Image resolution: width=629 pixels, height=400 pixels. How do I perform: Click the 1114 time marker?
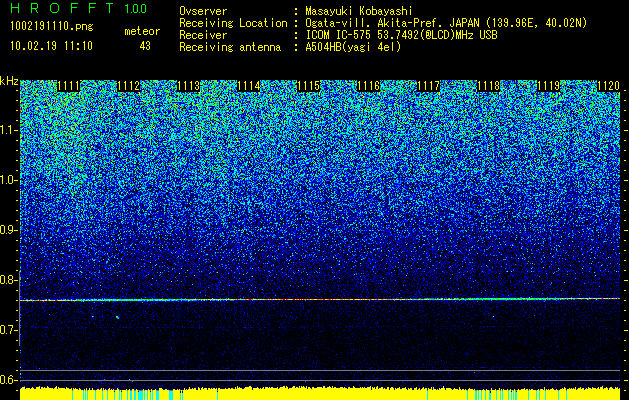click(x=249, y=86)
